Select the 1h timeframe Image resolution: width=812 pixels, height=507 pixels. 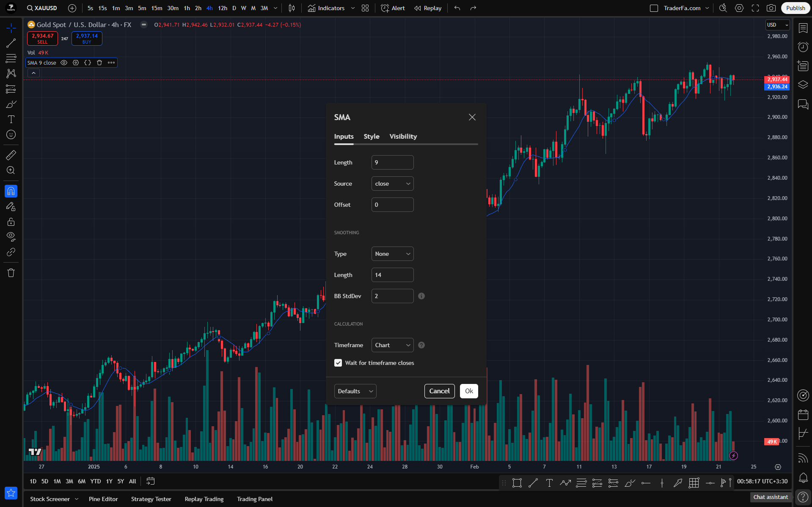tap(187, 8)
